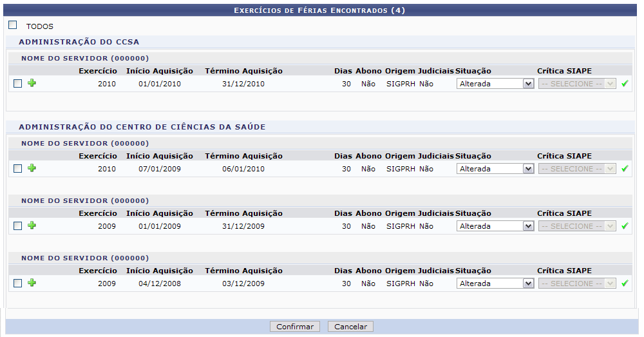The image size is (644, 337).
Task: Select checkbox for row starting 04/12/2008
Action: tap(18, 284)
